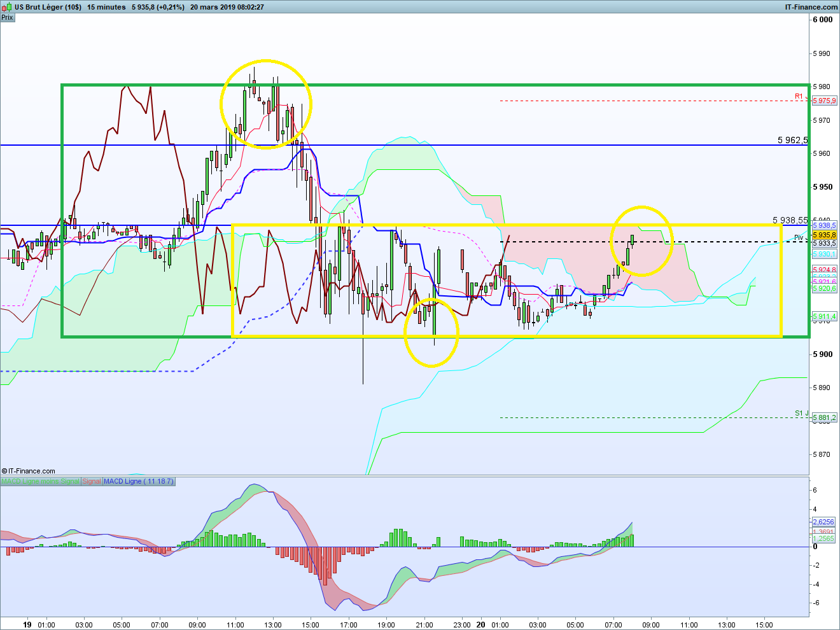
Task: Click the 'US Brut Léger (10$)' instrument title
Action: 48,7
